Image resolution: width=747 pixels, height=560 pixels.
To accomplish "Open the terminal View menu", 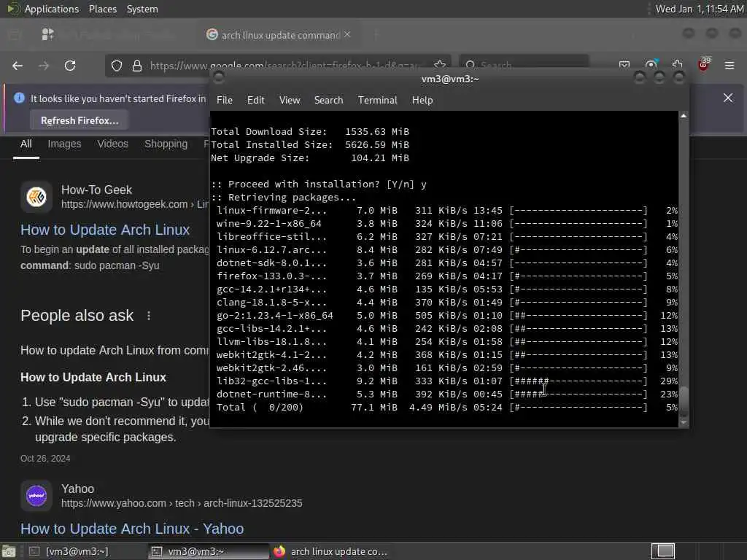I will [x=290, y=100].
